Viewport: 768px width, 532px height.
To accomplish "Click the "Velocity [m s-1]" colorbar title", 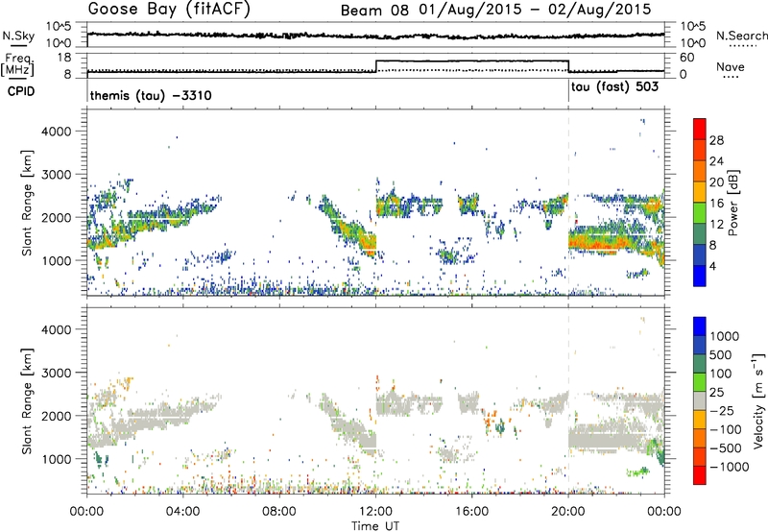I will (x=758, y=400).
